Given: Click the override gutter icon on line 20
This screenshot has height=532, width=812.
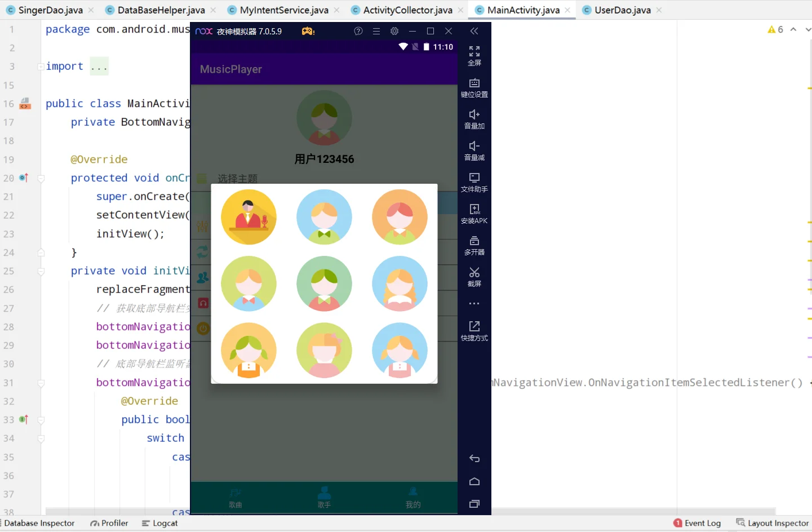Looking at the screenshot, I should (24, 178).
